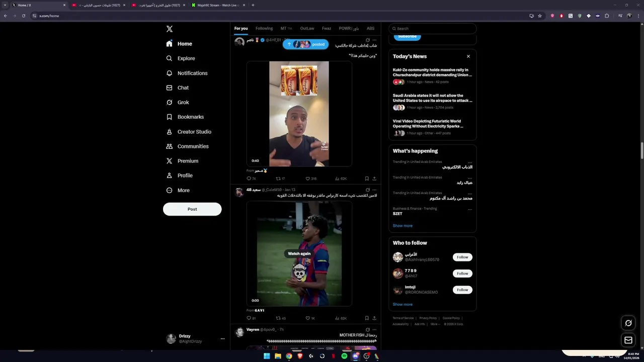Bookmark the @_CuleM10 post
Image resolution: width=644 pixels, height=362 pixels.
point(367,318)
